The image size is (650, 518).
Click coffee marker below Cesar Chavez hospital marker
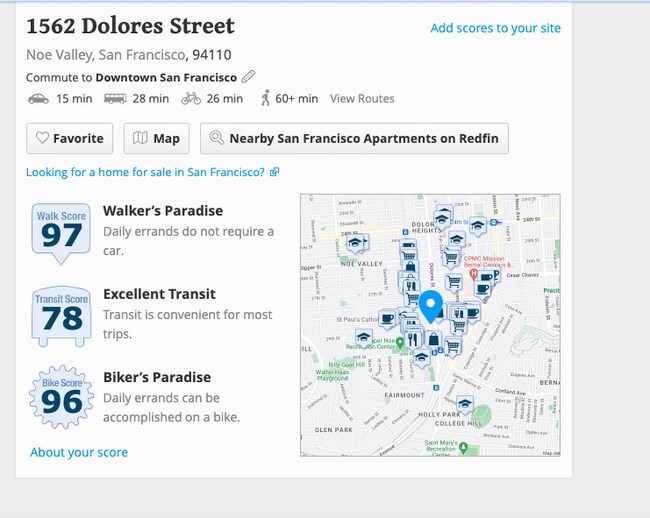point(483,289)
